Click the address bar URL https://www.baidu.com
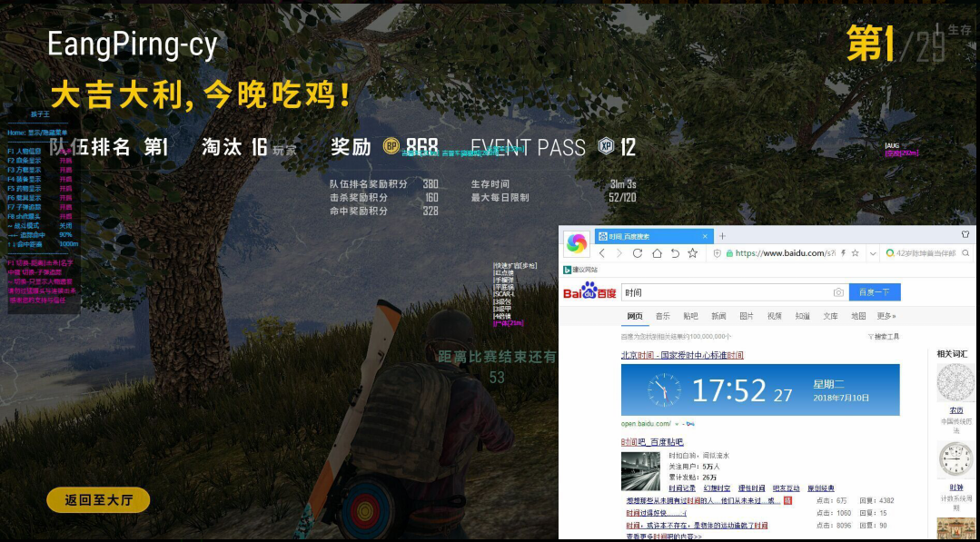The image size is (980, 542). coord(785,253)
